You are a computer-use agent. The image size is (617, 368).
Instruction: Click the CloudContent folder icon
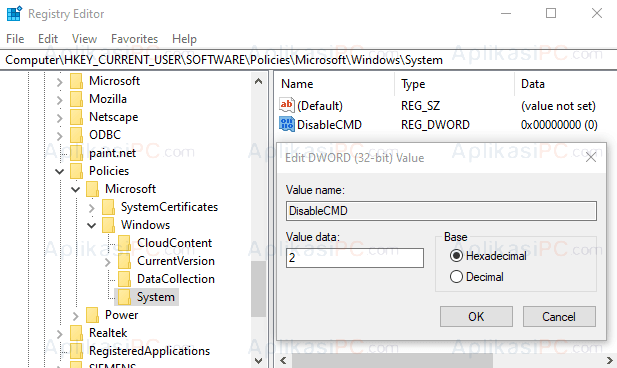[124, 243]
